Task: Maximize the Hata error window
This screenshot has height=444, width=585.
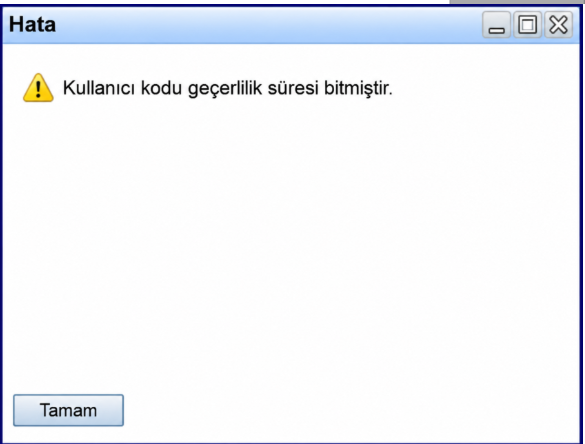Action: pos(527,25)
